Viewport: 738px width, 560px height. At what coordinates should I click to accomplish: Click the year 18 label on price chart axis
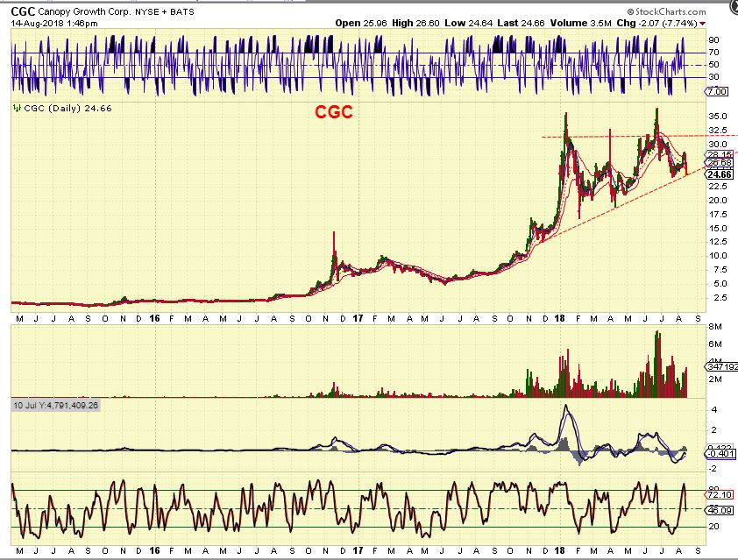point(559,319)
